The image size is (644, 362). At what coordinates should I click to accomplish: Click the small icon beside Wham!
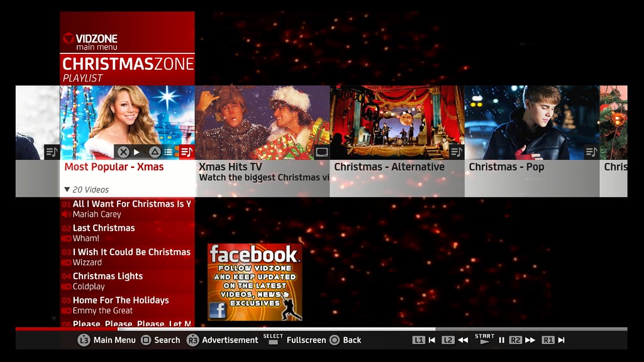click(x=66, y=238)
